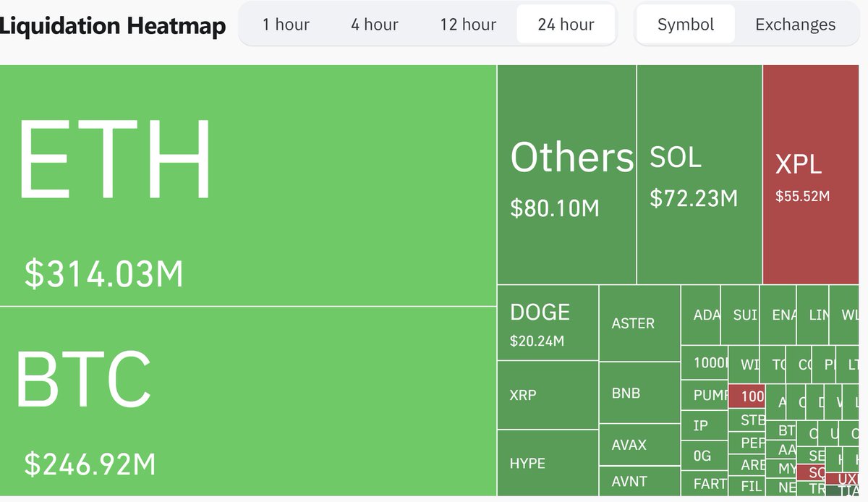Click the FART tile
The image size is (868, 502).
(x=705, y=483)
